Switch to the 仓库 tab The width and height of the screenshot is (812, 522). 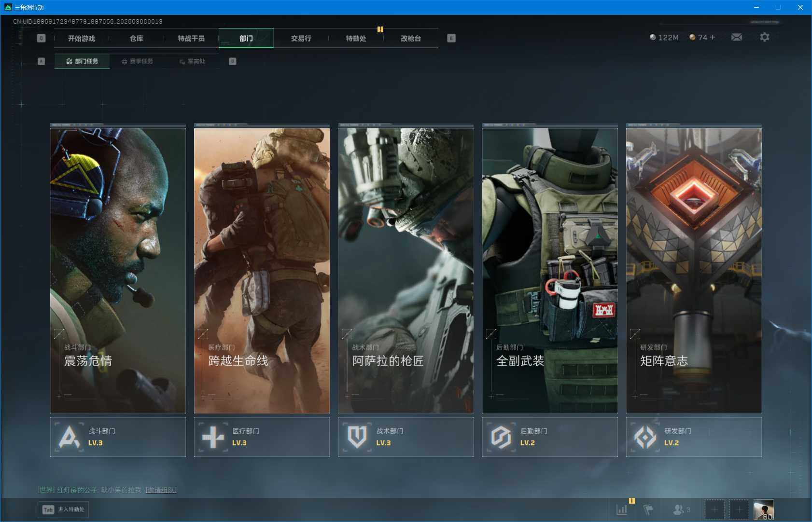click(136, 38)
